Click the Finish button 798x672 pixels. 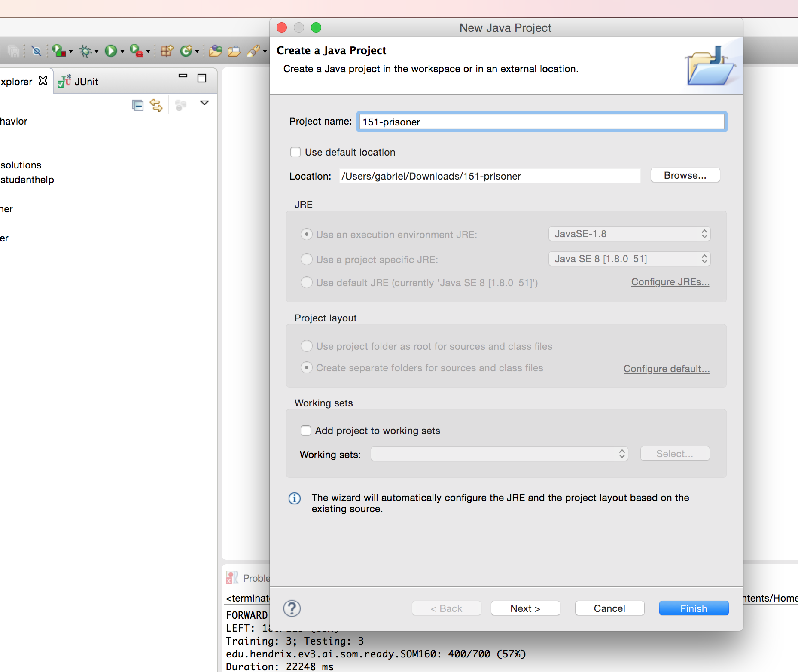click(x=694, y=608)
